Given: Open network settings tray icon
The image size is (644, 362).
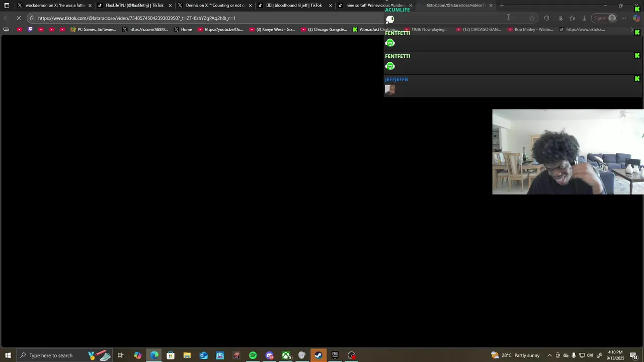Looking at the screenshot, I should point(582,355).
